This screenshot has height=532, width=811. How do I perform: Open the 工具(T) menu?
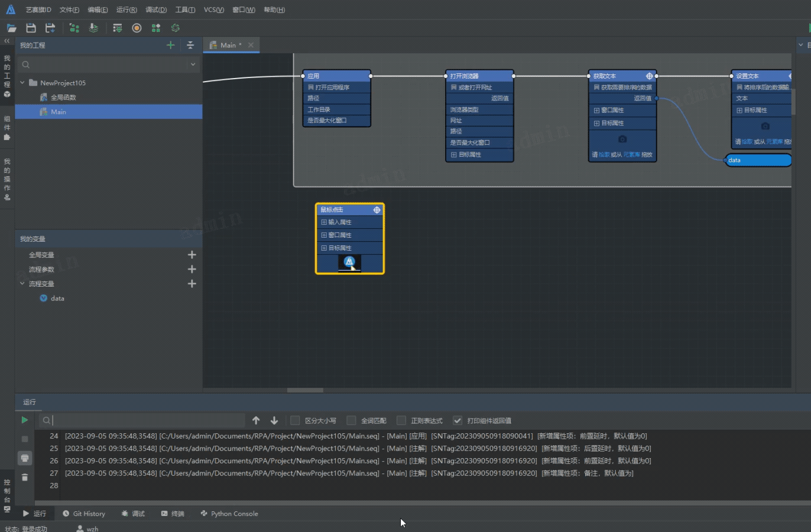tap(185, 9)
